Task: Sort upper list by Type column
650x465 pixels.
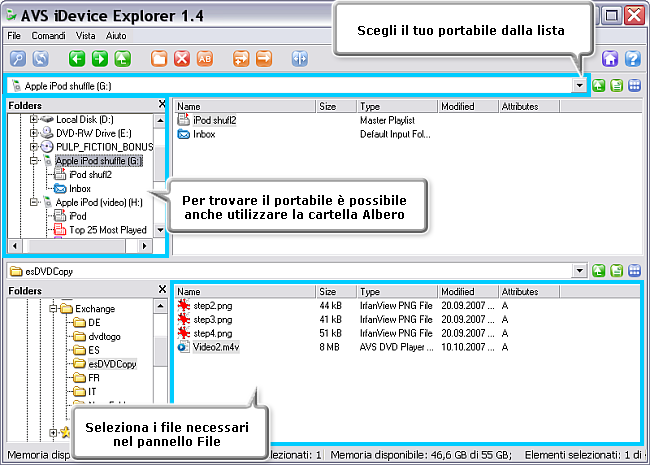Action: pyautogui.click(x=397, y=107)
